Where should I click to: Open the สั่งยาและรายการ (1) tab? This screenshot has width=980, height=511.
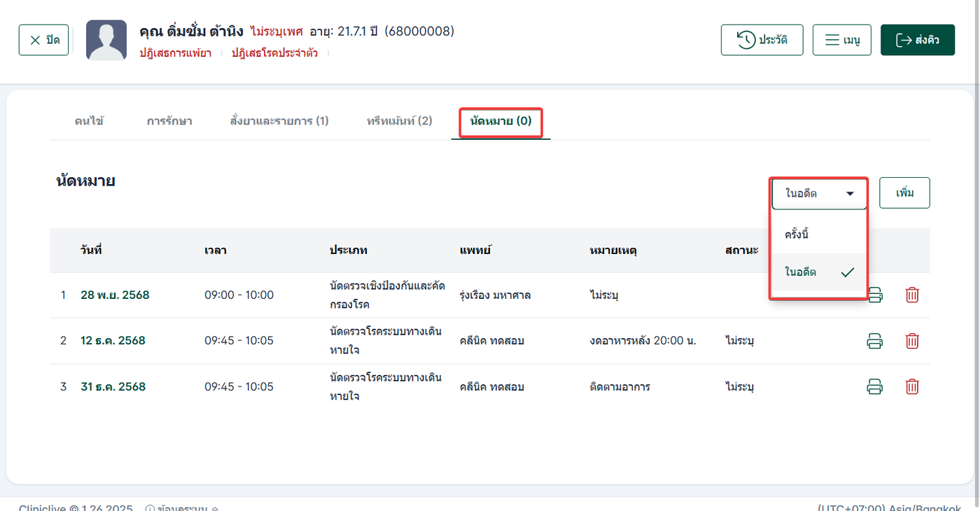point(279,121)
